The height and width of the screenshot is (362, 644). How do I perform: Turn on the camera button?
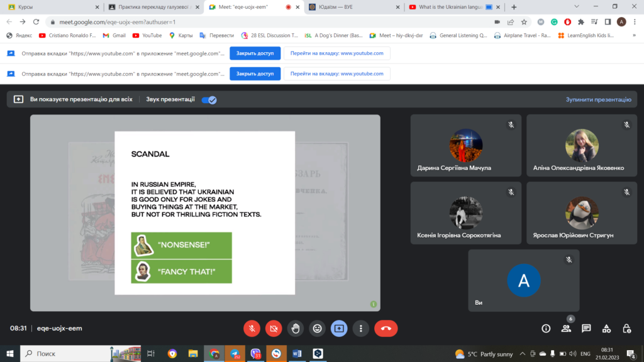(x=274, y=328)
